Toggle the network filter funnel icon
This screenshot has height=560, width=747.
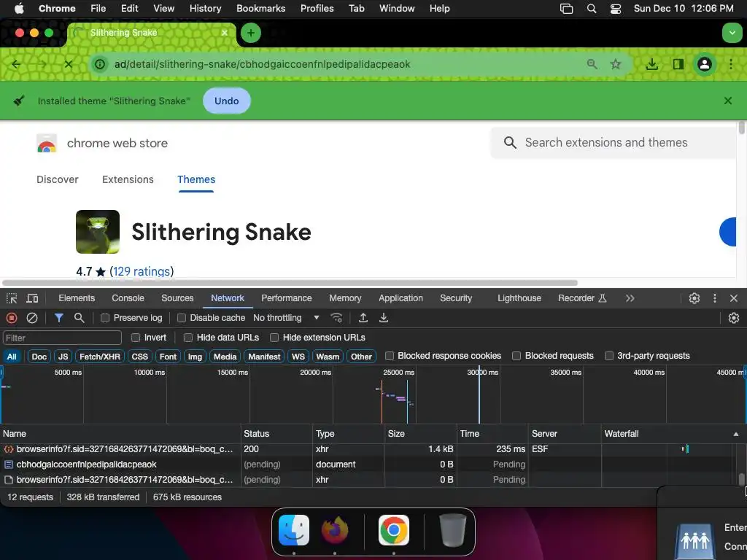coord(58,318)
